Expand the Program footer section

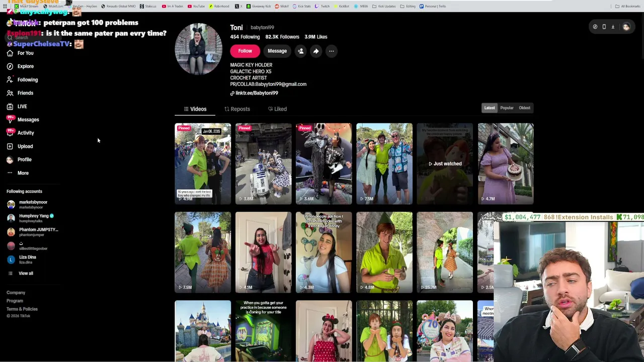(15, 301)
